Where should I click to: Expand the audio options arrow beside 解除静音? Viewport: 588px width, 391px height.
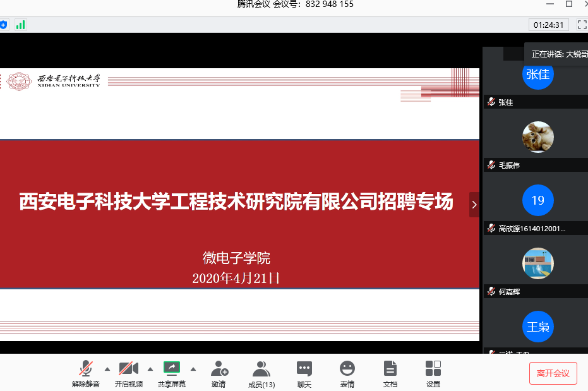click(x=107, y=370)
